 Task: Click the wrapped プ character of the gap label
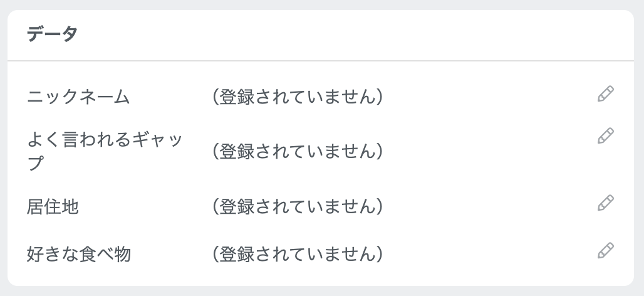pyautogui.click(x=35, y=164)
